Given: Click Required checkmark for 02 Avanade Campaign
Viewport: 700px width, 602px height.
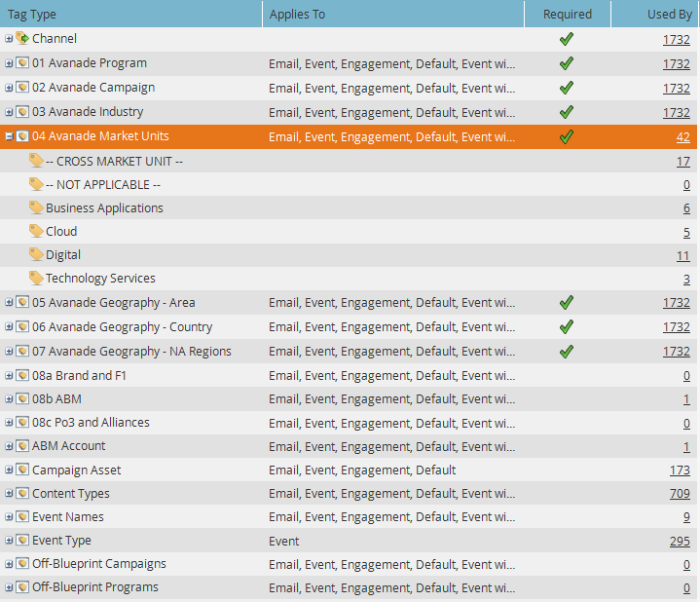Looking at the screenshot, I should pos(567,88).
